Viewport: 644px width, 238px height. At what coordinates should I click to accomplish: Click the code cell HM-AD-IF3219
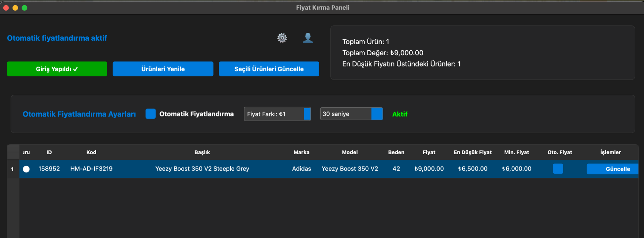click(91, 169)
